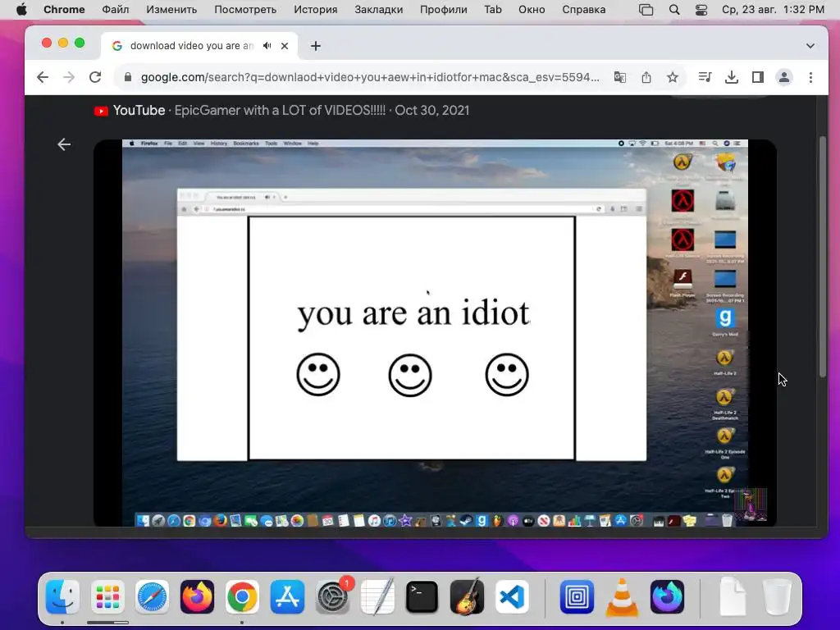Click the video preview thumbnail
This screenshot has height=630, width=840.
(435, 333)
